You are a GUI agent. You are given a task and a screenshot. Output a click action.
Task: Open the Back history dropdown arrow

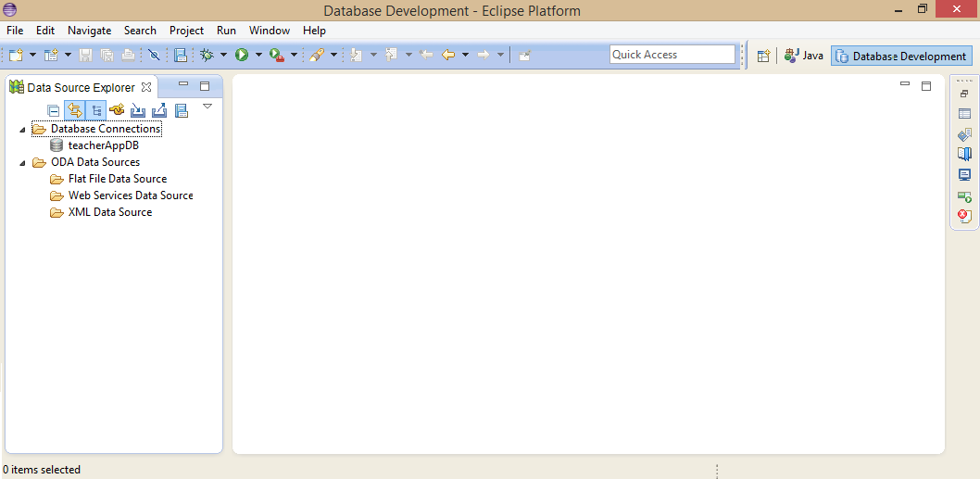pos(465,55)
